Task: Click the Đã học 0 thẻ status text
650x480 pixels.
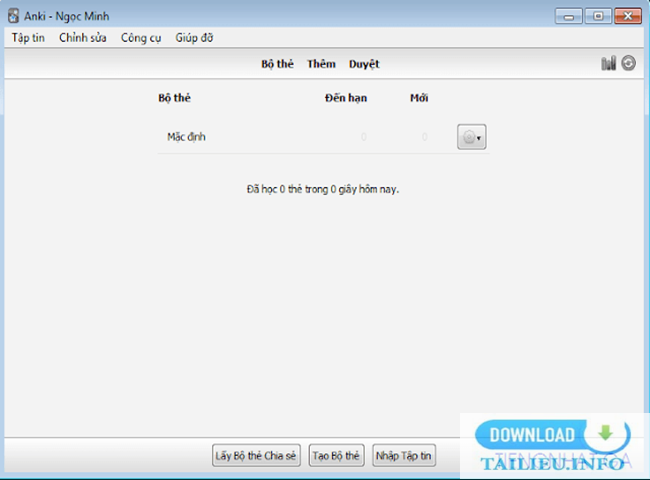Action: point(323,189)
